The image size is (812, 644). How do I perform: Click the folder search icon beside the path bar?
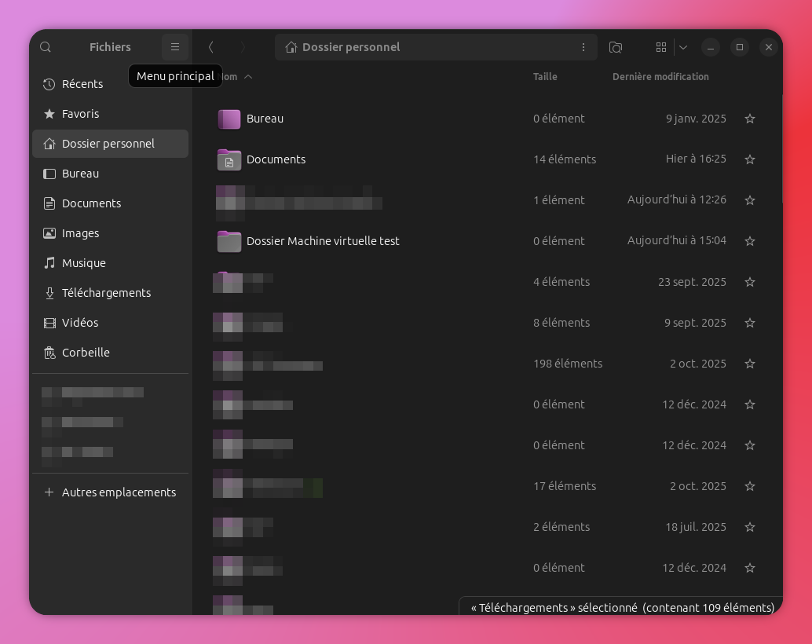[616, 47]
